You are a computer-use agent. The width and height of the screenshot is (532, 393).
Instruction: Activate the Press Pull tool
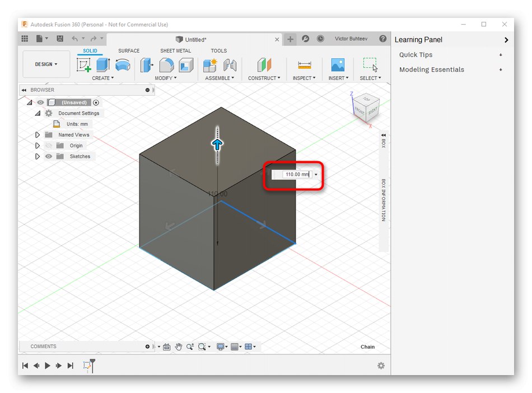tap(147, 65)
